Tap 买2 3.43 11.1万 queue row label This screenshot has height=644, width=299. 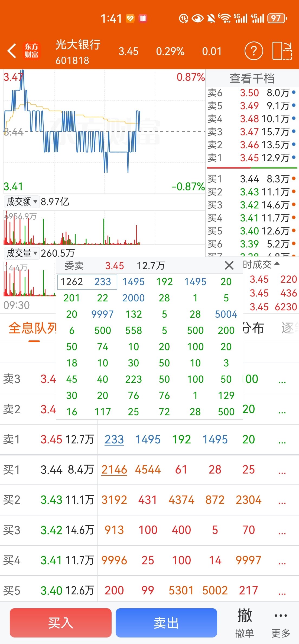click(x=48, y=500)
